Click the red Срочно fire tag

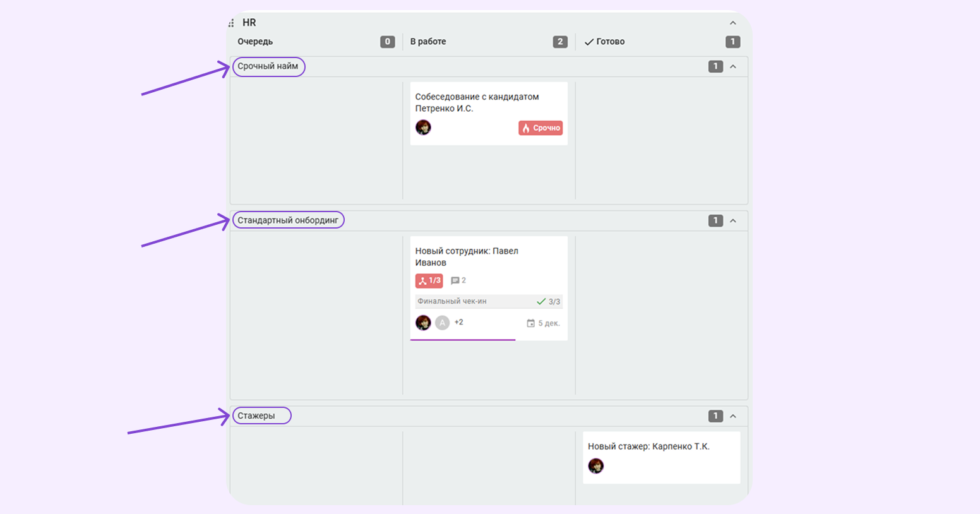coord(541,128)
